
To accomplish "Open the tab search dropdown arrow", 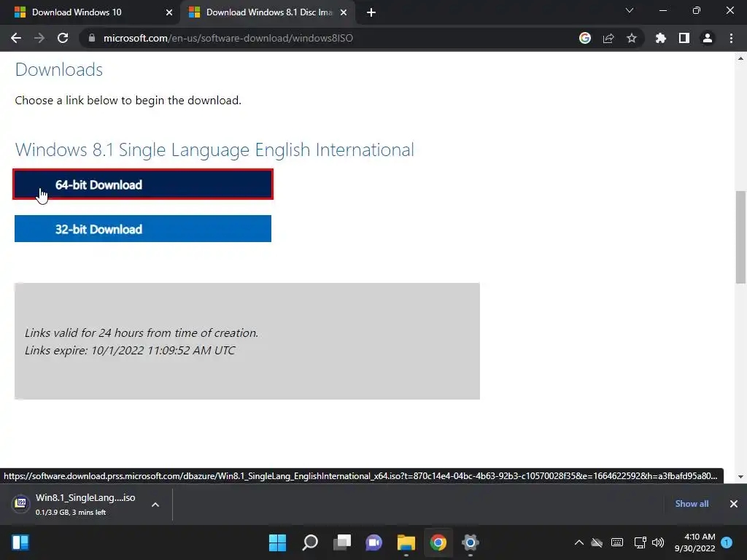I will (x=630, y=10).
